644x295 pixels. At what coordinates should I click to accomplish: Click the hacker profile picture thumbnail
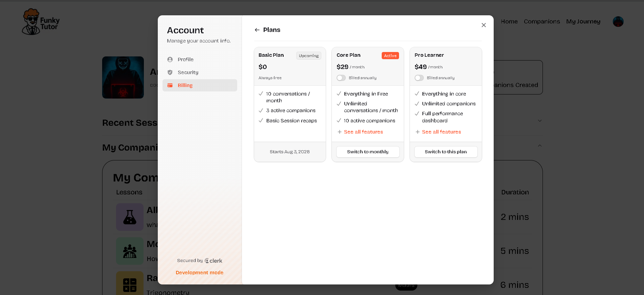123,77
